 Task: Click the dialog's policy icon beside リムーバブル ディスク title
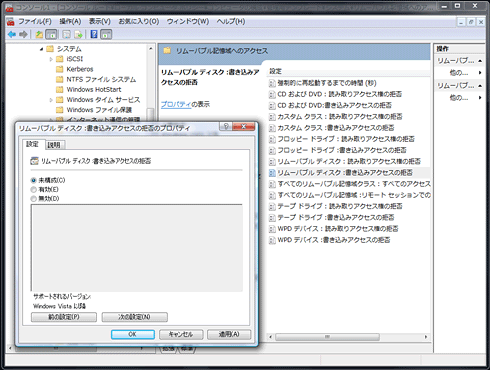pos(34,161)
